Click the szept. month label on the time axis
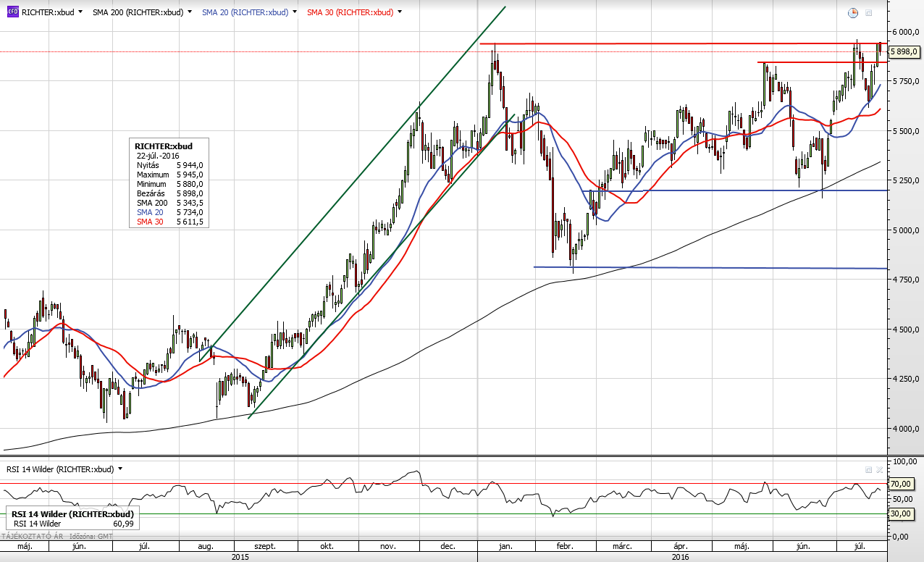The image size is (924, 562). point(264,548)
